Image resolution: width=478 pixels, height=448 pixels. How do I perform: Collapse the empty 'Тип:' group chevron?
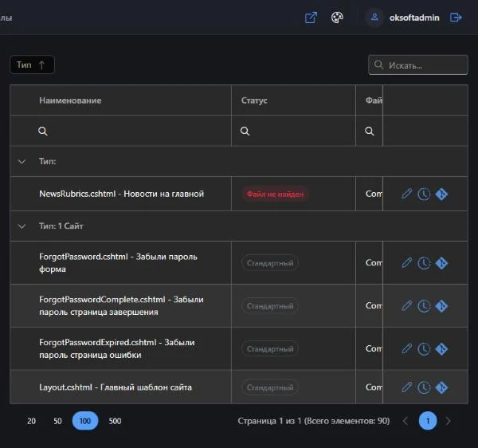coord(22,162)
